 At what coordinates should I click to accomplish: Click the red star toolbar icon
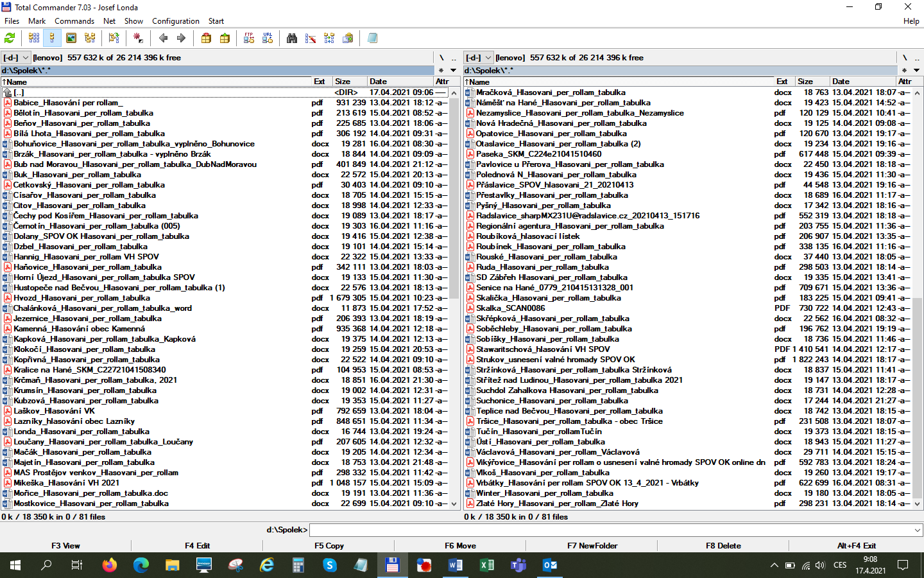137,39
